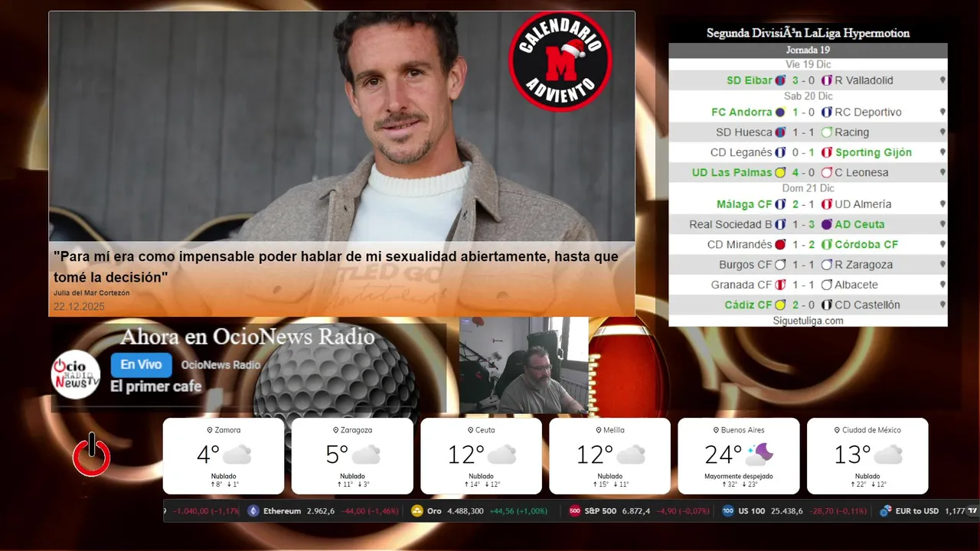Click the venue pin on Málaga–Almería row
The image size is (980, 551).
[x=942, y=204]
